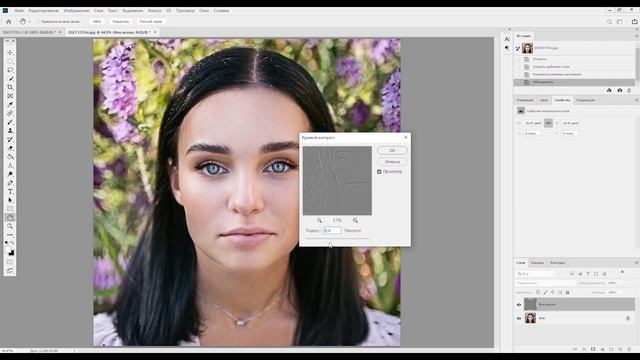
Task: Select the Crop tool
Action: 10,87
